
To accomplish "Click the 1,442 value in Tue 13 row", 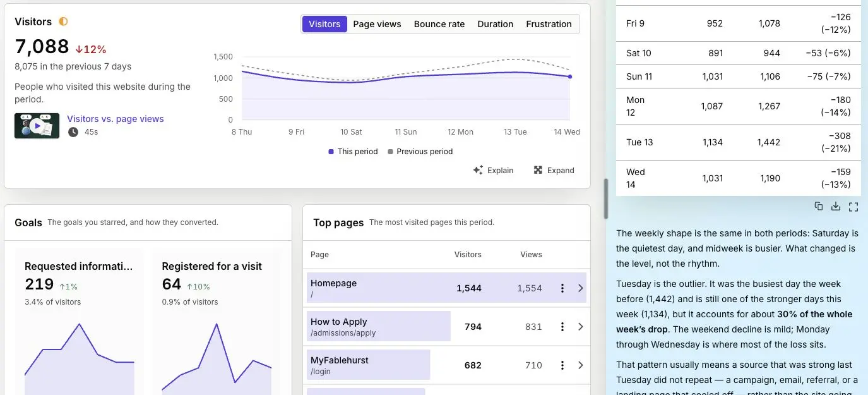I will (x=768, y=142).
